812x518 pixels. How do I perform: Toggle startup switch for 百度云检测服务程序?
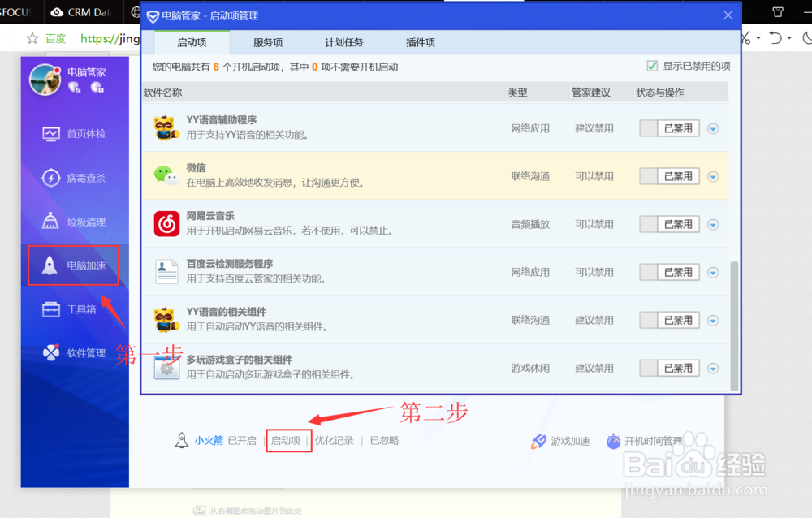tap(669, 272)
